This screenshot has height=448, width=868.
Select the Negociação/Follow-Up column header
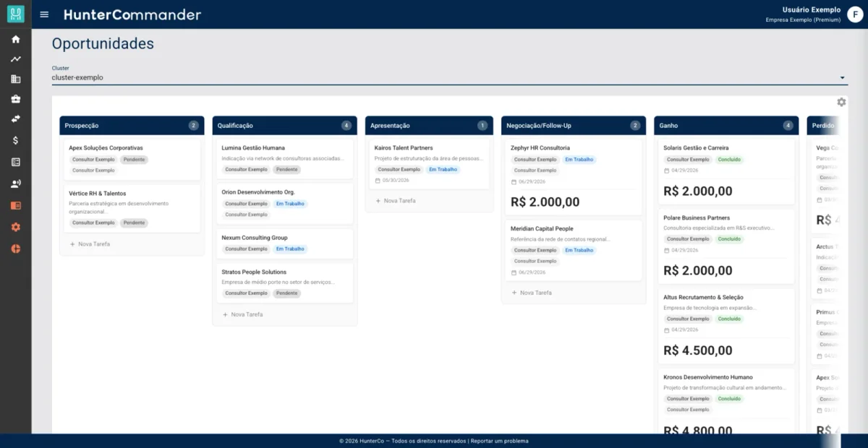pyautogui.click(x=574, y=126)
